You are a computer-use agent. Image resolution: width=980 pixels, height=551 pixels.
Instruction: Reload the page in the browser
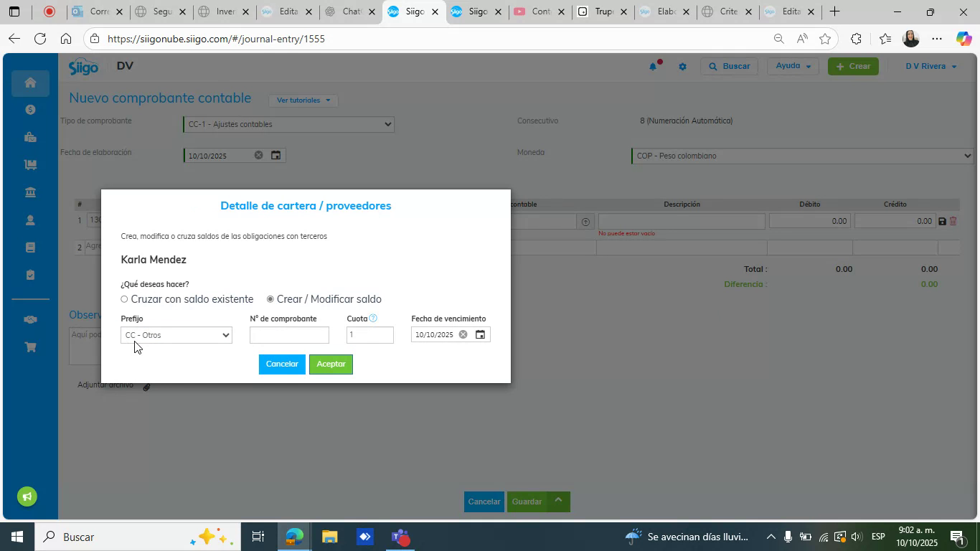point(40,39)
